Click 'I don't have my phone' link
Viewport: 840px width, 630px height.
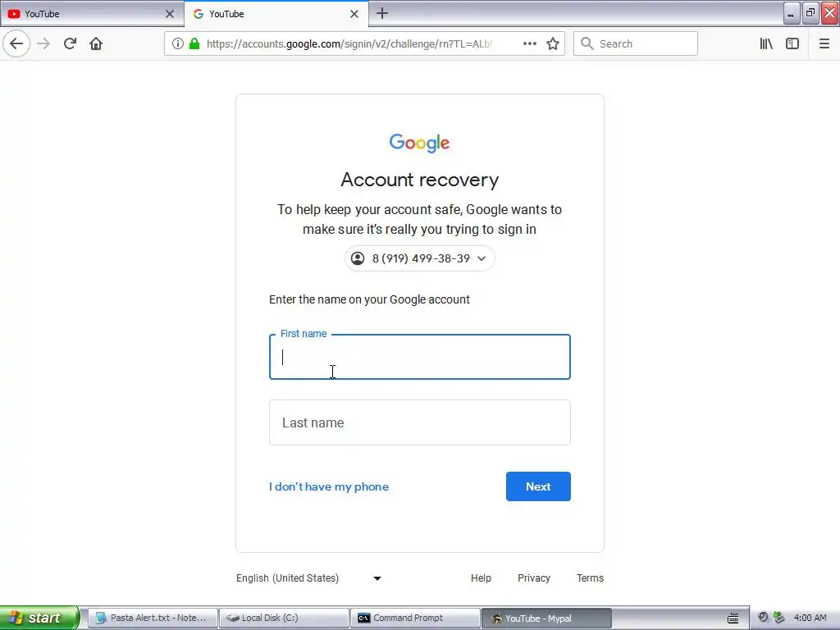pos(329,486)
